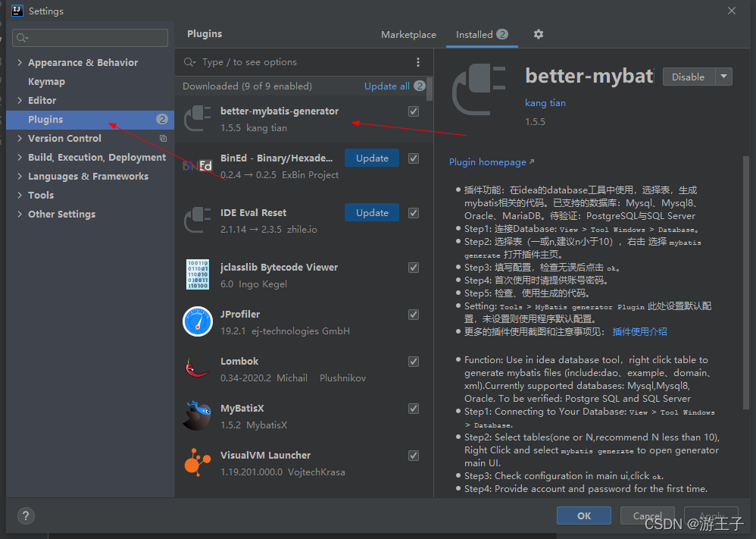Expand Appearance & Behavior section

point(20,61)
